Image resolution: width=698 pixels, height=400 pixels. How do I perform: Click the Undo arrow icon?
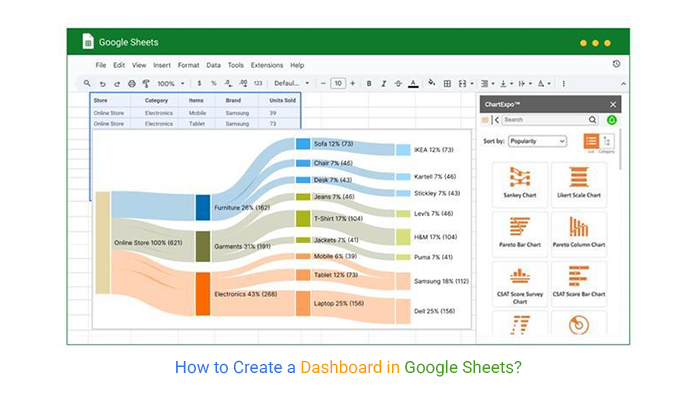[x=102, y=84]
